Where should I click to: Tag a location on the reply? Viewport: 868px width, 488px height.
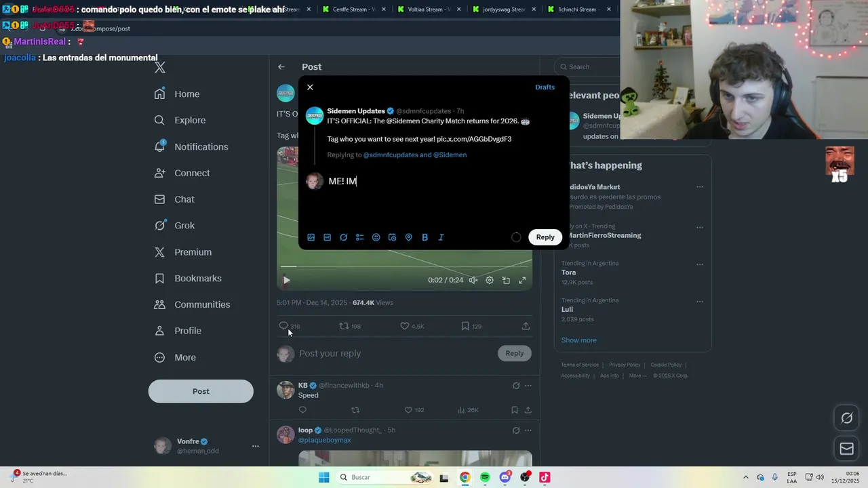pos(408,237)
